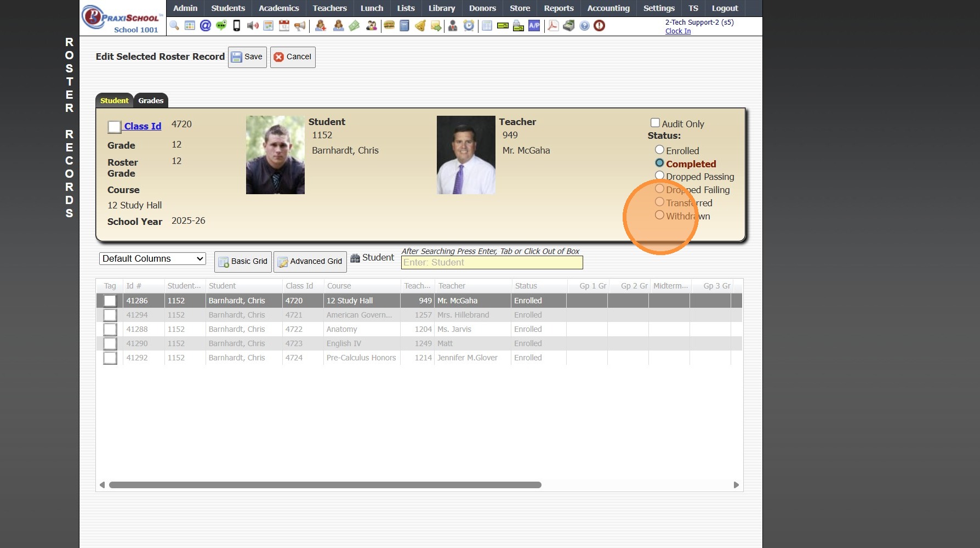Viewport: 980px width, 548px height.
Task: Click the cash register icon
Action: coord(569,26)
